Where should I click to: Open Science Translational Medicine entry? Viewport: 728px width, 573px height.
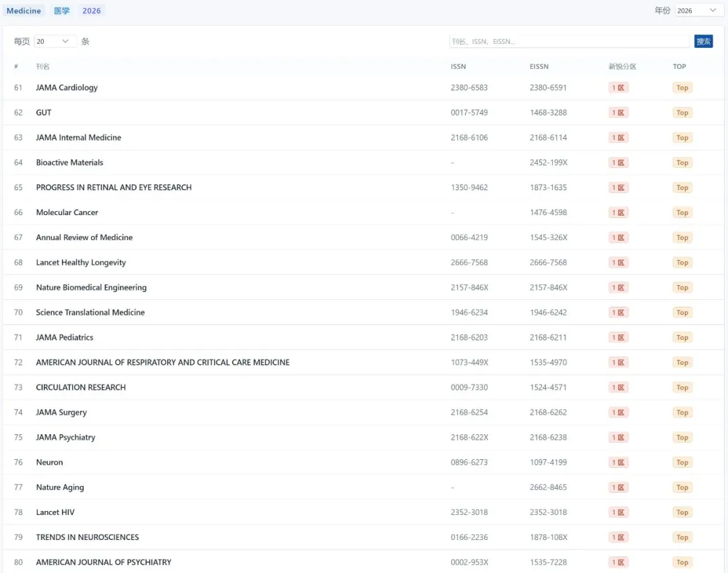point(90,312)
